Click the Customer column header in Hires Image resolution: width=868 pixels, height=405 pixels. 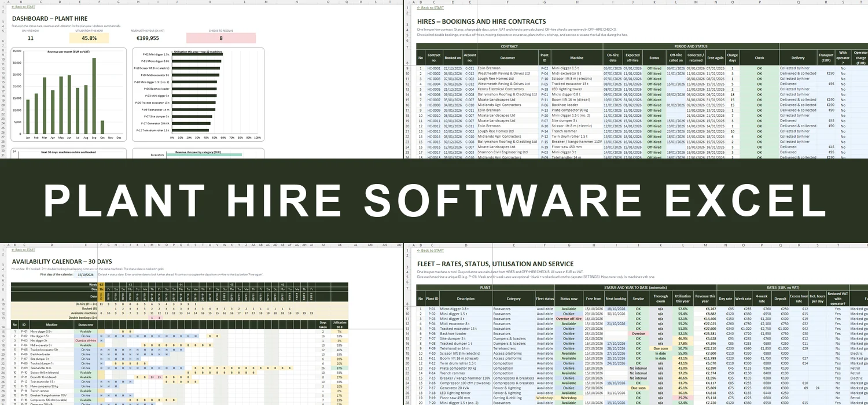click(x=507, y=58)
